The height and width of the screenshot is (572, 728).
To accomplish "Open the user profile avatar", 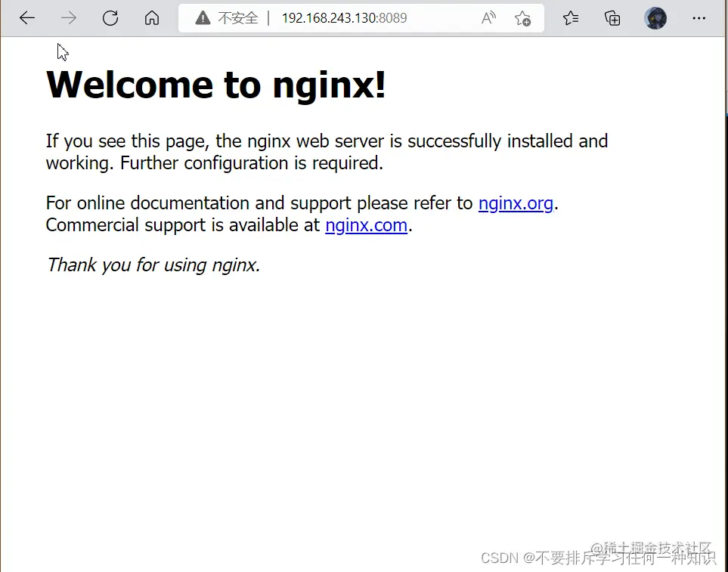I will [x=655, y=18].
